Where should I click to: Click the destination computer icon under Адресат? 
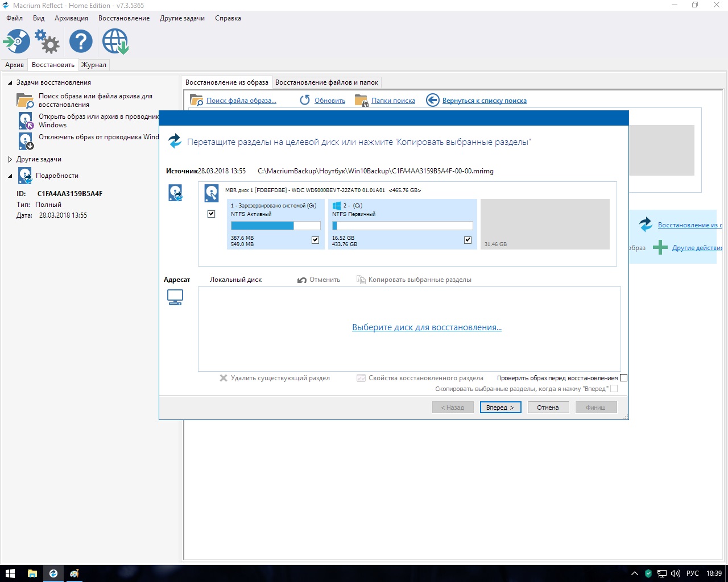pos(175,297)
